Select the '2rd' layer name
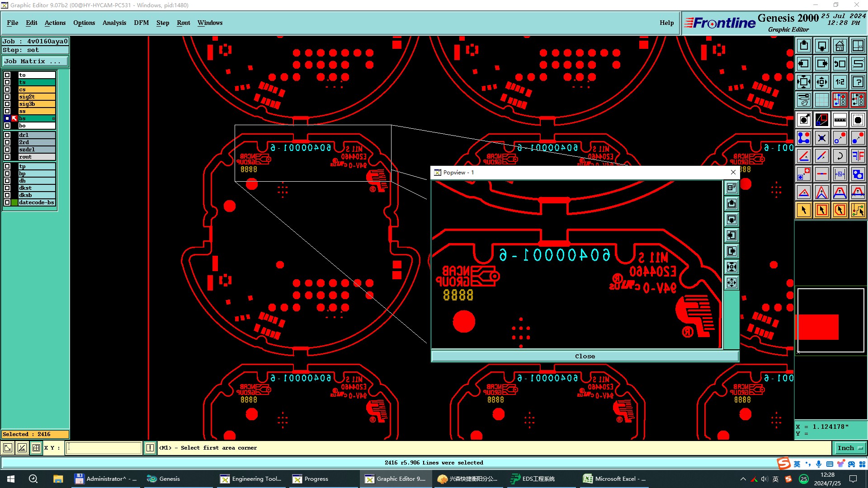The height and width of the screenshot is (488, 868). coord(37,142)
